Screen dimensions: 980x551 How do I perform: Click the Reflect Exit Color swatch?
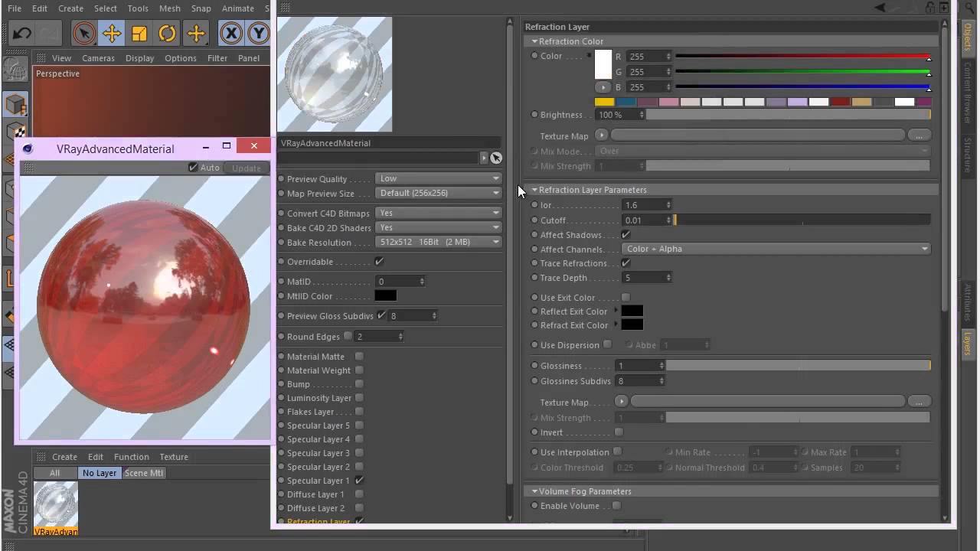pyautogui.click(x=632, y=311)
